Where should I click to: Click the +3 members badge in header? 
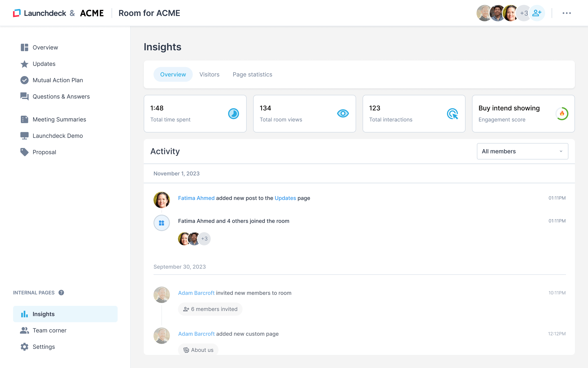(x=524, y=13)
